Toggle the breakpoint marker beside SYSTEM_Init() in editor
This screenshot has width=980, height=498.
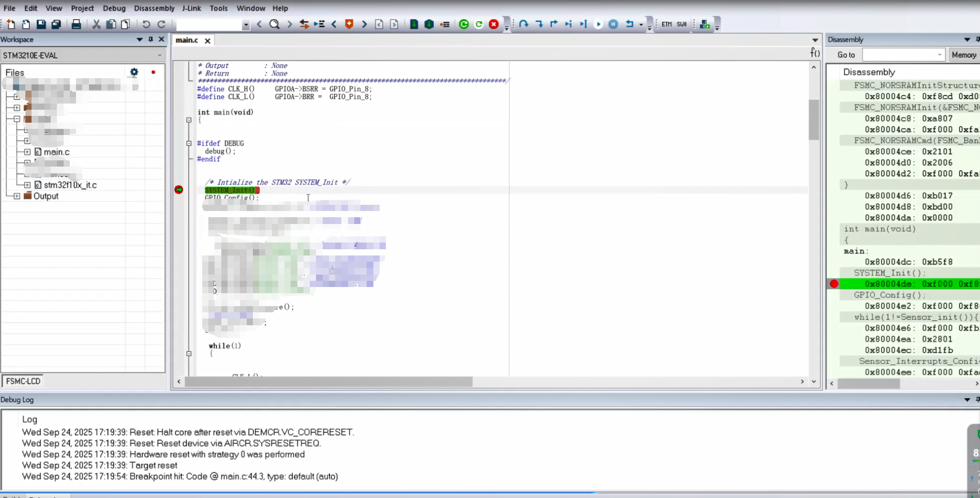(179, 190)
